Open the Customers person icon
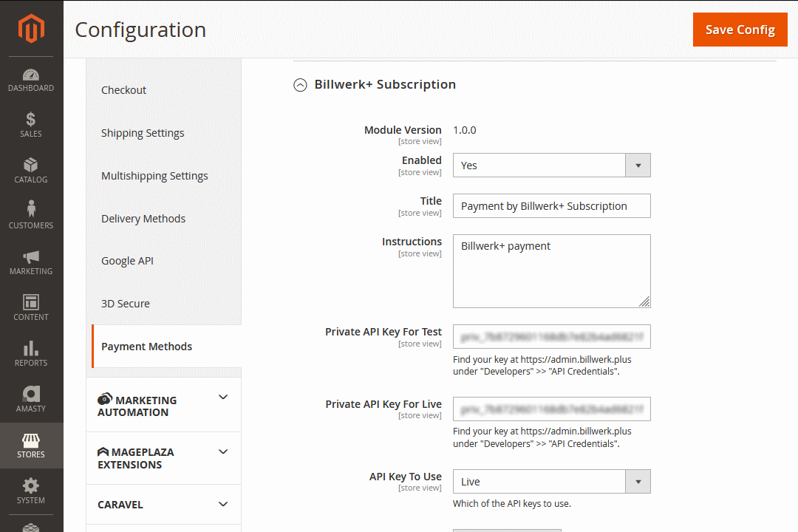The width and height of the screenshot is (798, 532). pos(31,208)
